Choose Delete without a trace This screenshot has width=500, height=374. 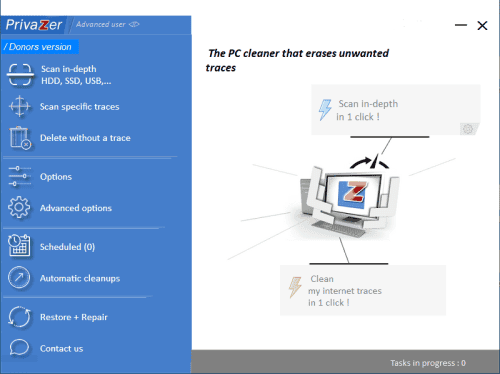(85, 138)
